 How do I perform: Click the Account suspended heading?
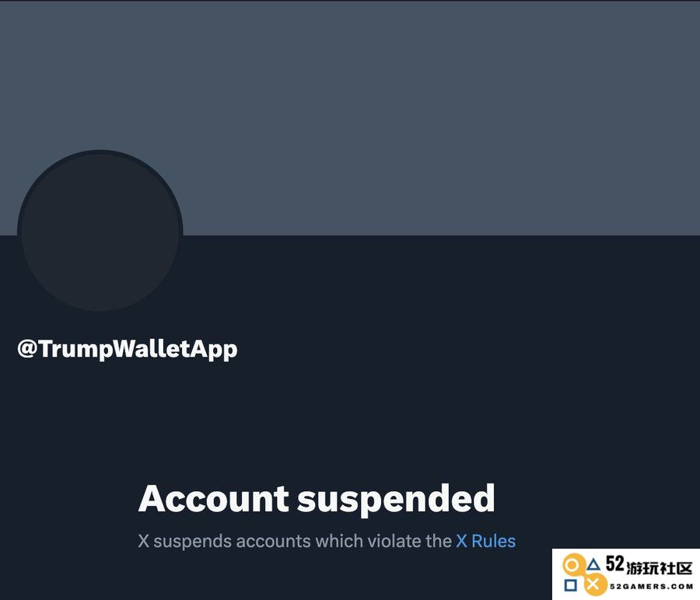(x=317, y=499)
